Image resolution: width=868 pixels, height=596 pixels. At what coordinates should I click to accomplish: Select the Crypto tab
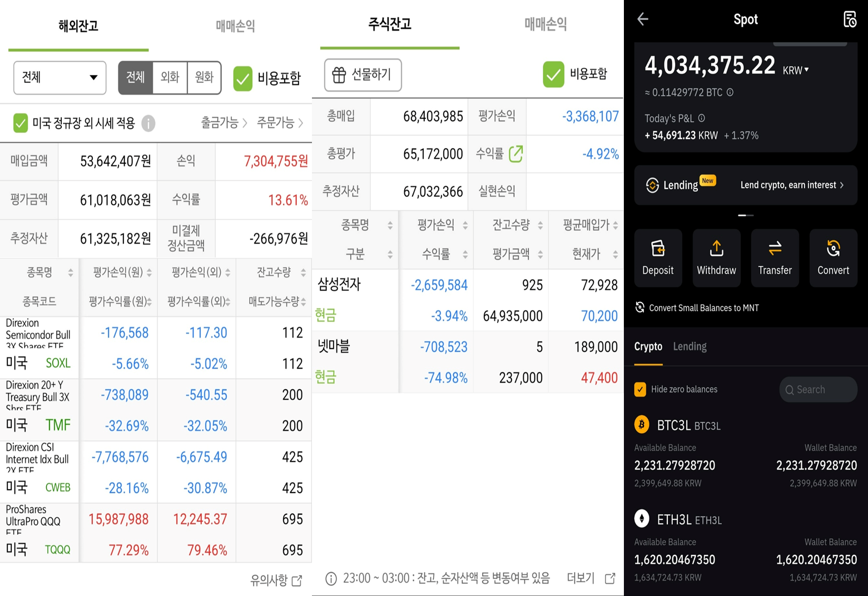click(648, 347)
